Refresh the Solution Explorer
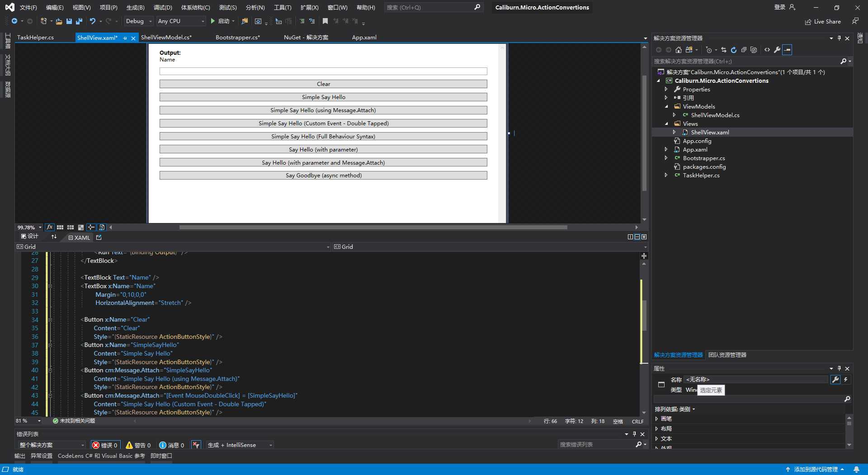 (x=733, y=50)
